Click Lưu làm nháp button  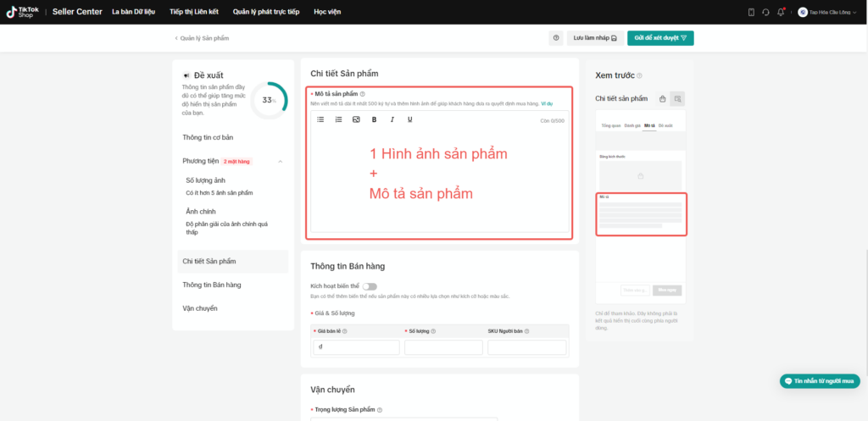595,38
